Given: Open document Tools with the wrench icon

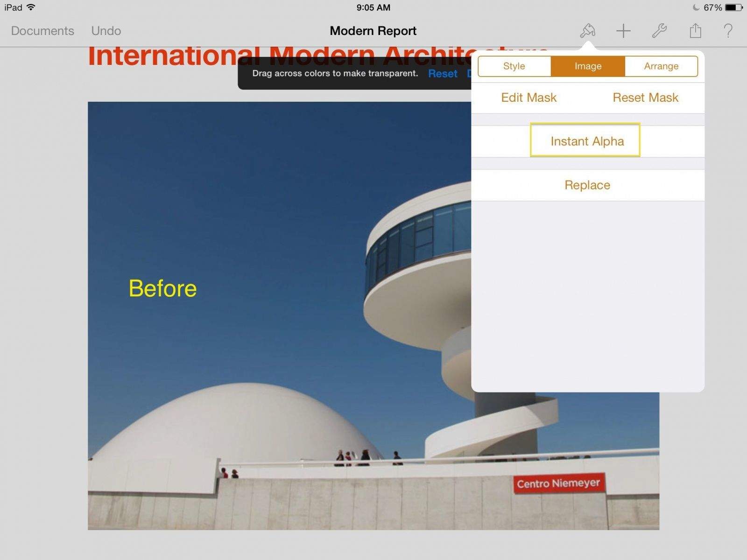Looking at the screenshot, I should point(659,31).
